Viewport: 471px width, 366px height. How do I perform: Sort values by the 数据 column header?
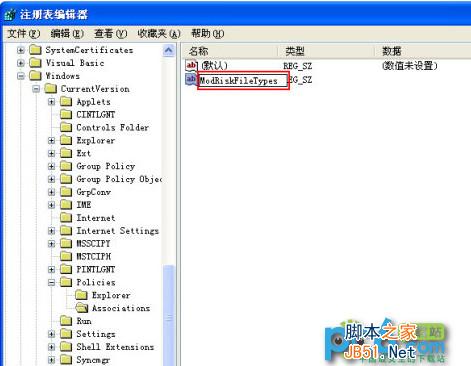point(423,51)
